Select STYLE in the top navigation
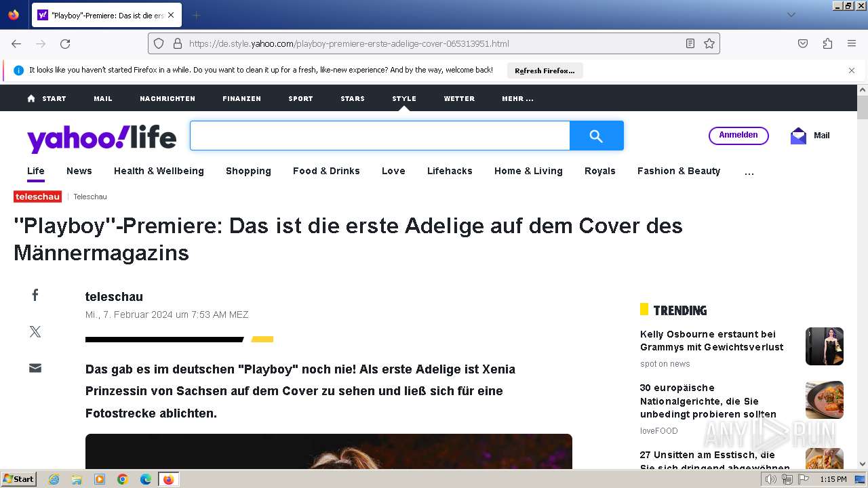868x488 pixels. [404, 98]
